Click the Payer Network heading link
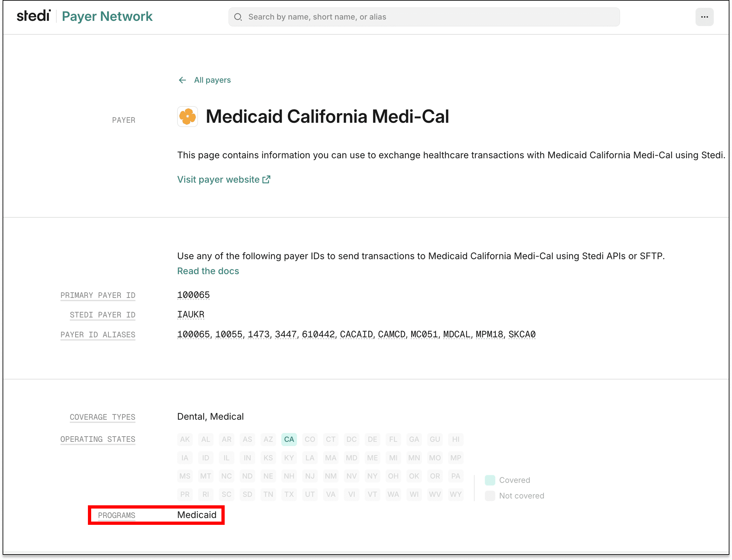This screenshot has width=732, height=560. click(x=107, y=16)
